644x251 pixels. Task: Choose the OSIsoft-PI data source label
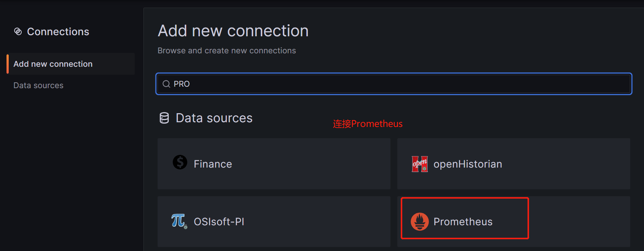[219, 222]
